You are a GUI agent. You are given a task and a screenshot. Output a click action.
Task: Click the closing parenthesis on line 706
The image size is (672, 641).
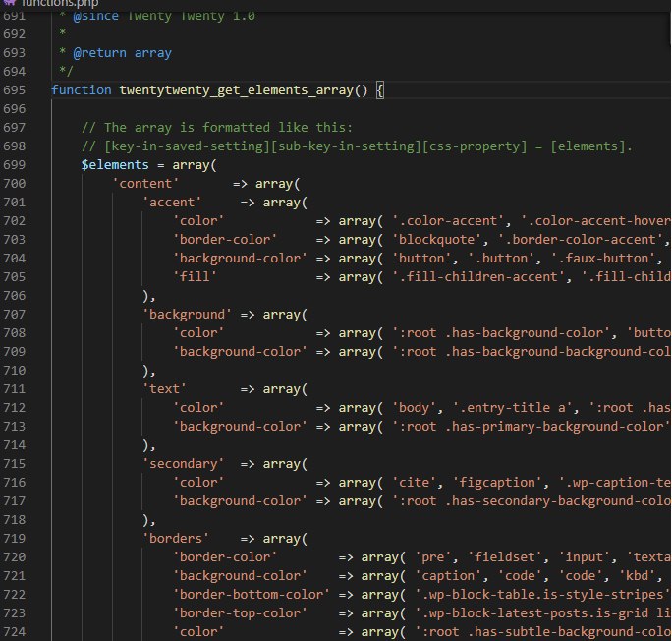[145, 296]
